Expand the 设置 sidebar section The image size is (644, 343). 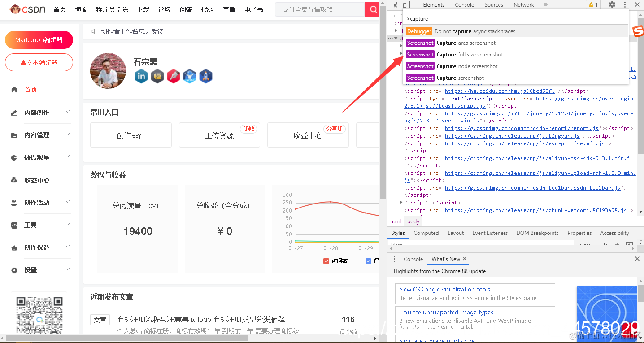pos(68,269)
